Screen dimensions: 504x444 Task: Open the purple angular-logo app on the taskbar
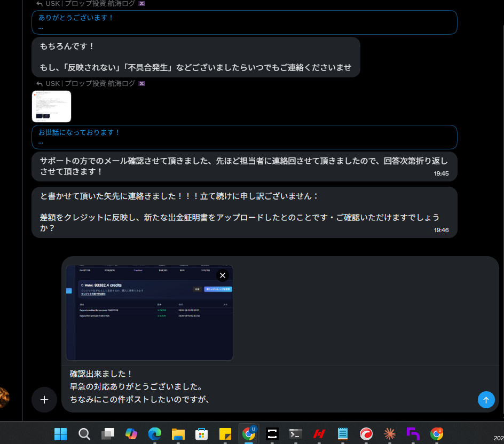point(413,434)
